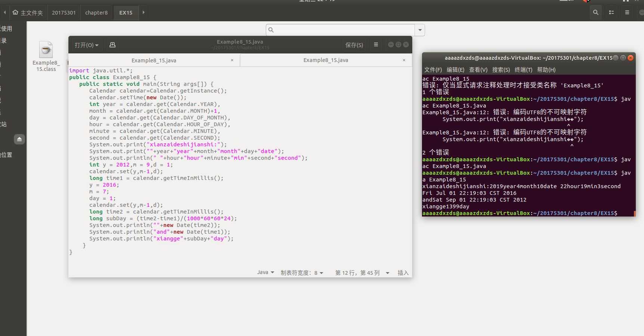The image size is (644, 336).
Task: Open the 制表符宽度: 8 tab width dropdown
Action: click(x=302, y=273)
